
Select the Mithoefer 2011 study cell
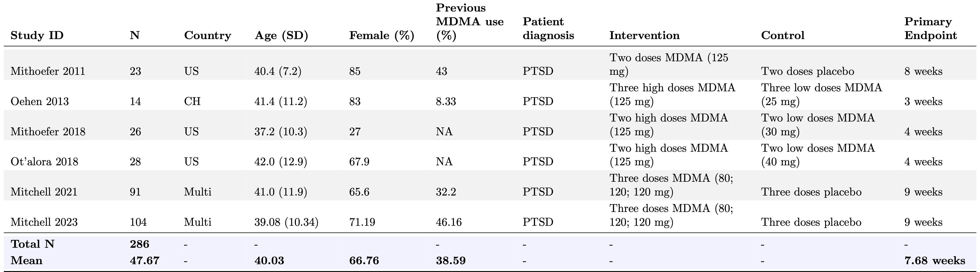click(48, 71)
